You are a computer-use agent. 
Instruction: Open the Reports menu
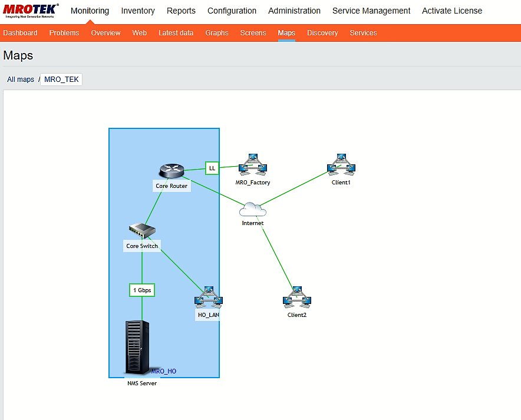point(181,11)
